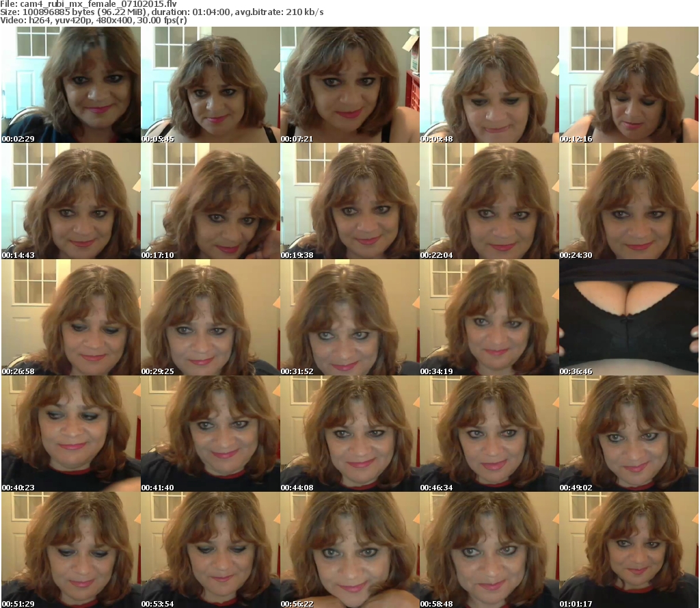
Task: Open the thumbnail labeled 00:26:58
Action: 70,317
